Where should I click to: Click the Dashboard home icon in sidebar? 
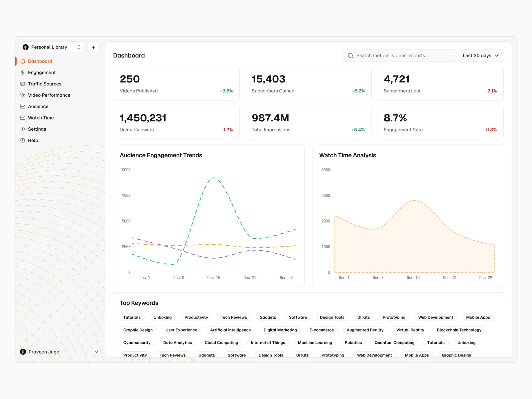tap(23, 61)
